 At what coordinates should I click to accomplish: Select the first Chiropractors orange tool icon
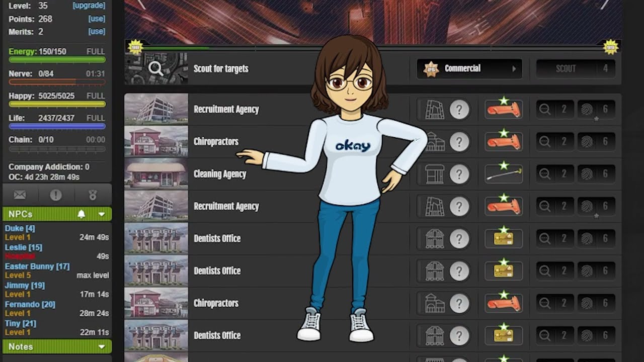pyautogui.click(x=503, y=142)
